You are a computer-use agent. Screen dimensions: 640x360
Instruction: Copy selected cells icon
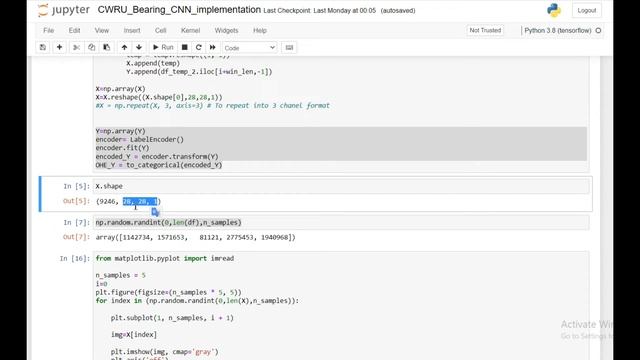coord(91,47)
